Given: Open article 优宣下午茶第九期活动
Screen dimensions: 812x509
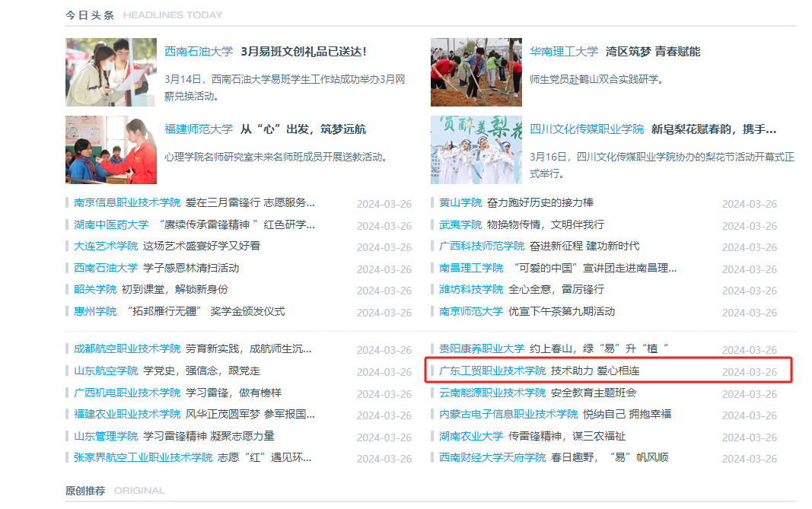Looking at the screenshot, I should tap(562, 311).
